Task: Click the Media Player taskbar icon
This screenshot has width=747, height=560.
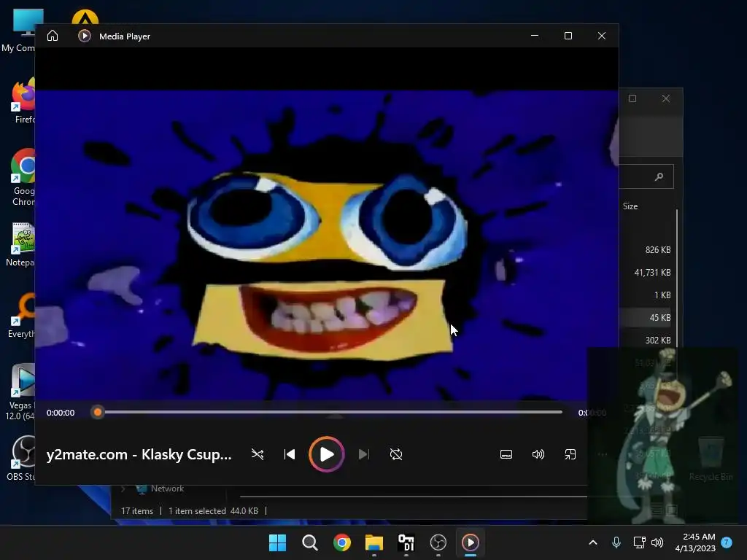Action: point(471,542)
